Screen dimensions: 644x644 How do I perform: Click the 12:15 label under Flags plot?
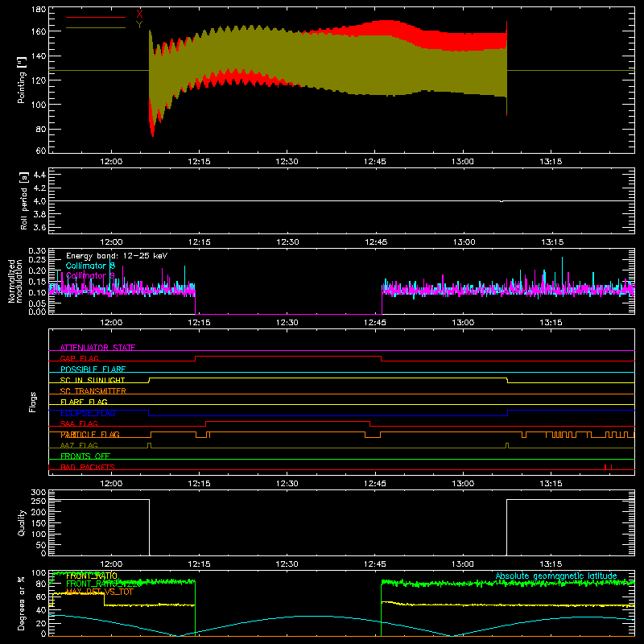tap(199, 484)
